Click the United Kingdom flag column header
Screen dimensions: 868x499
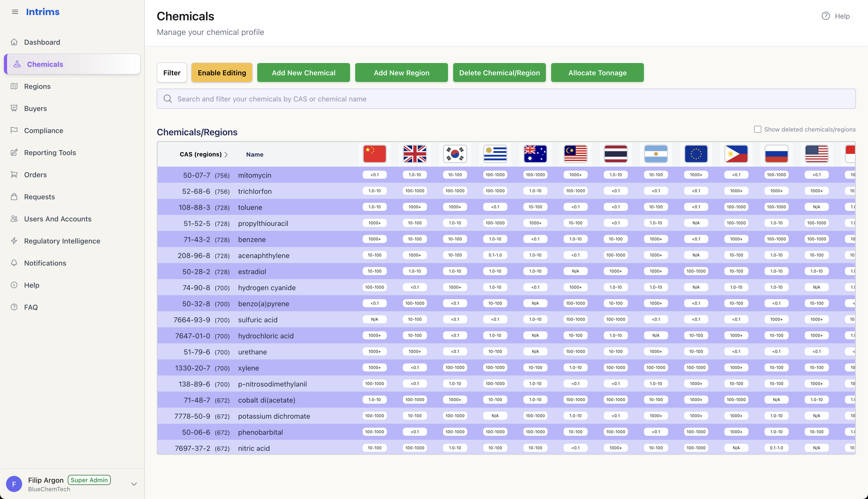click(415, 154)
